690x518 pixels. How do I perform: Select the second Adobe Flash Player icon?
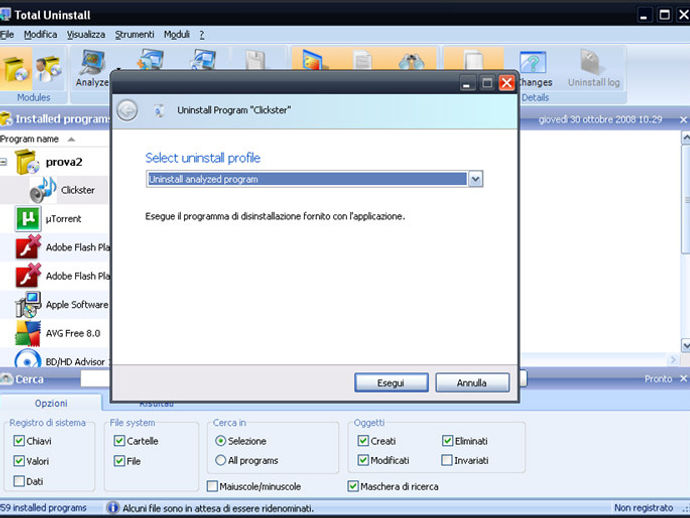[28, 276]
